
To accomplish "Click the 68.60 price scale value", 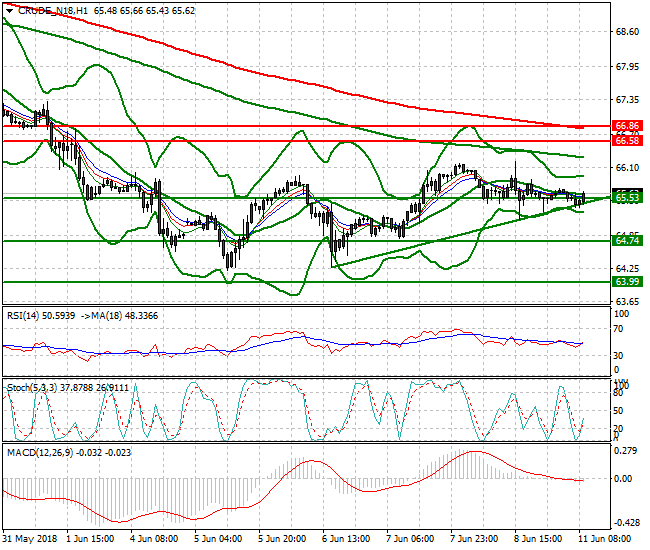I will click(x=627, y=32).
